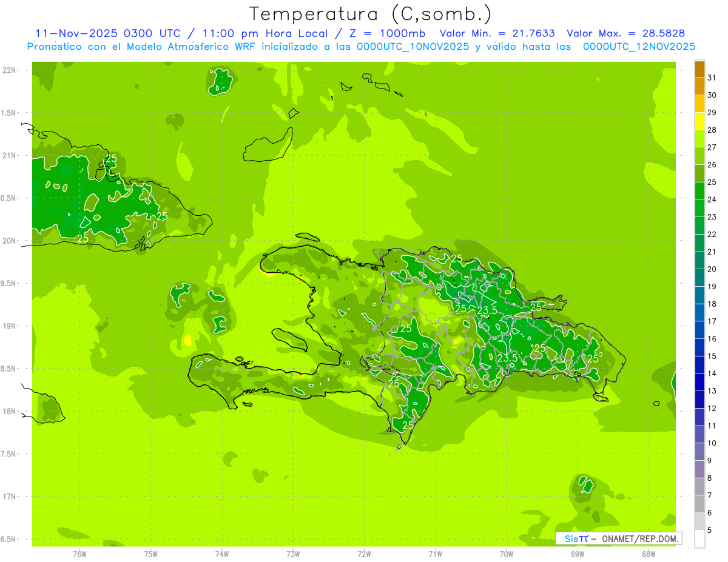Click the color scale label "28"
The width and height of the screenshot is (728, 562).
point(712,130)
